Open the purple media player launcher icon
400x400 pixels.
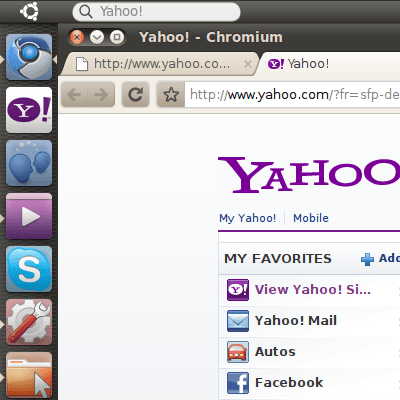tap(29, 216)
